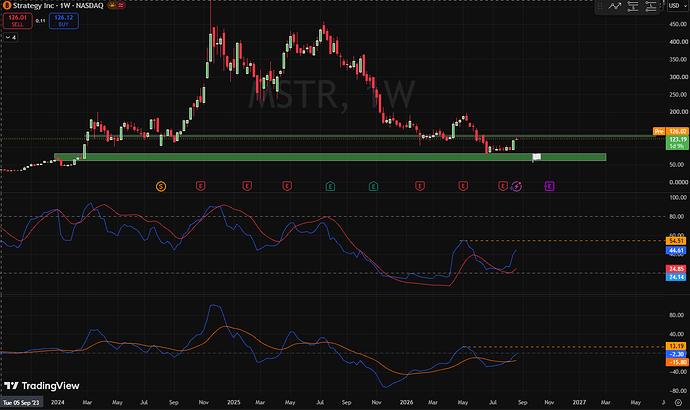Click the orange 54.51 indicator level label
Screen dimensions: 690x410
click(676, 241)
